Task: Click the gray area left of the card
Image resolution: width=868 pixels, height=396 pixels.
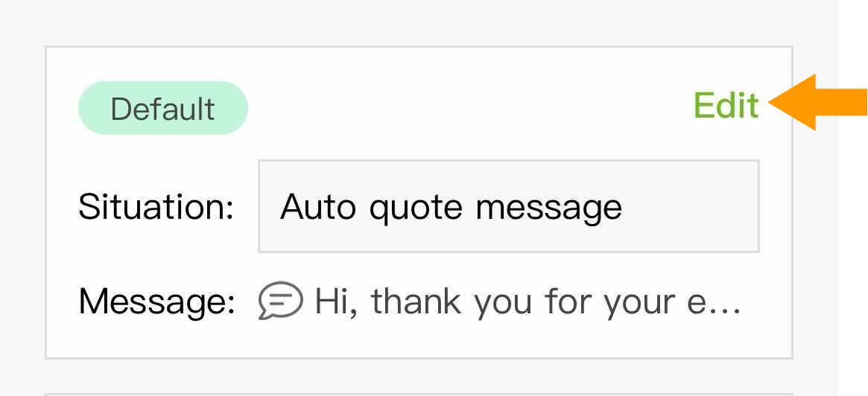Action: (22, 201)
